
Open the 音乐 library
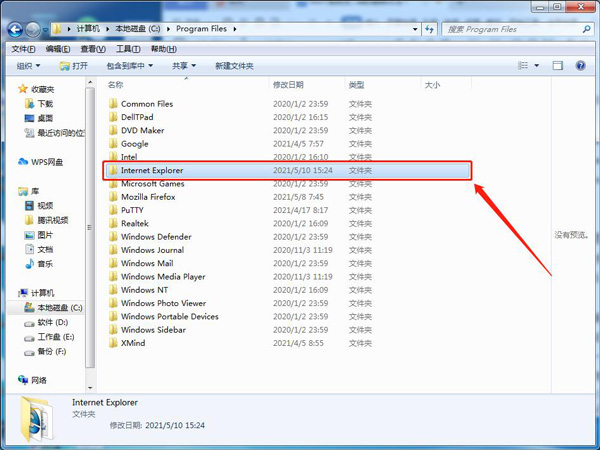[x=39, y=264]
